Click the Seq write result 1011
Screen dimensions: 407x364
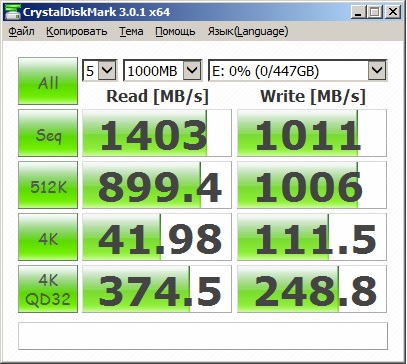click(x=312, y=133)
